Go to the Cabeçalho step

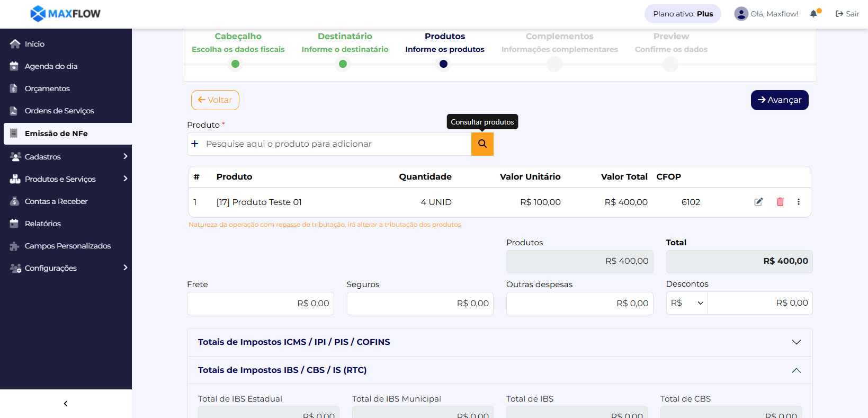click(238, 42)
